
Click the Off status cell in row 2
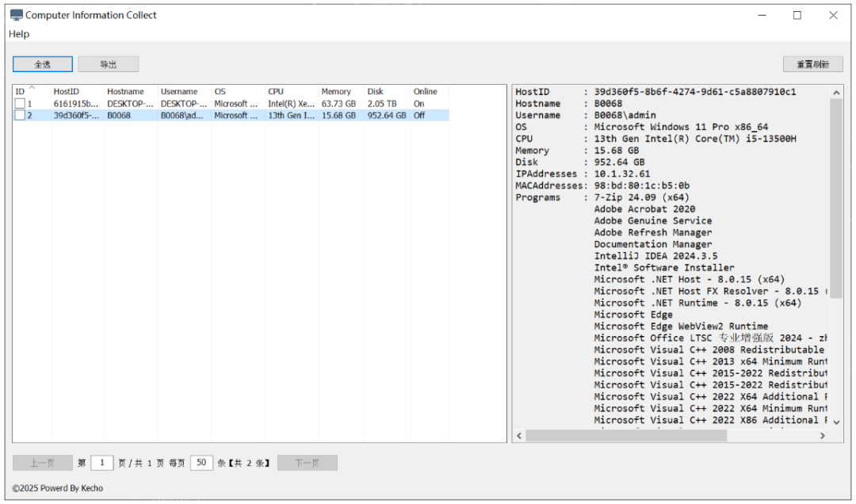pyautogui.click(x=419, y=116)
